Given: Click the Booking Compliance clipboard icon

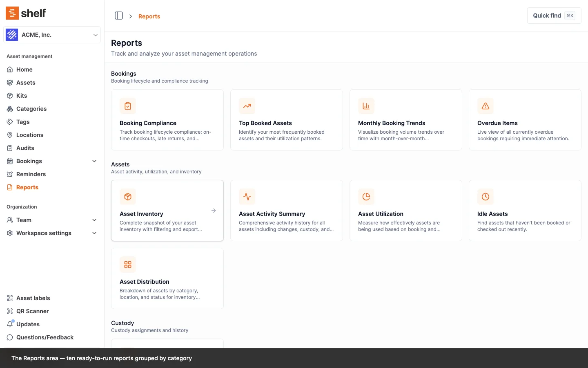Looking at the screenshot, I should point(128,106).
